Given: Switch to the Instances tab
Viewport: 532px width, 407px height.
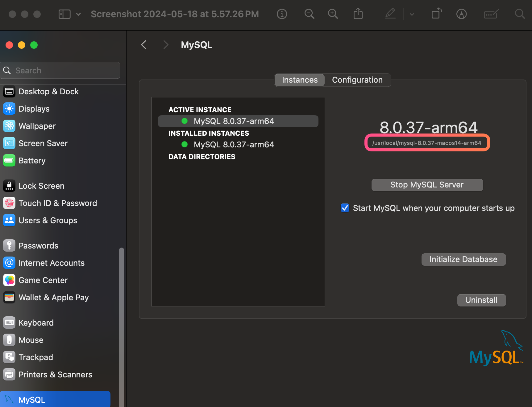Looking at the screenshot, I should coord(300,80).
